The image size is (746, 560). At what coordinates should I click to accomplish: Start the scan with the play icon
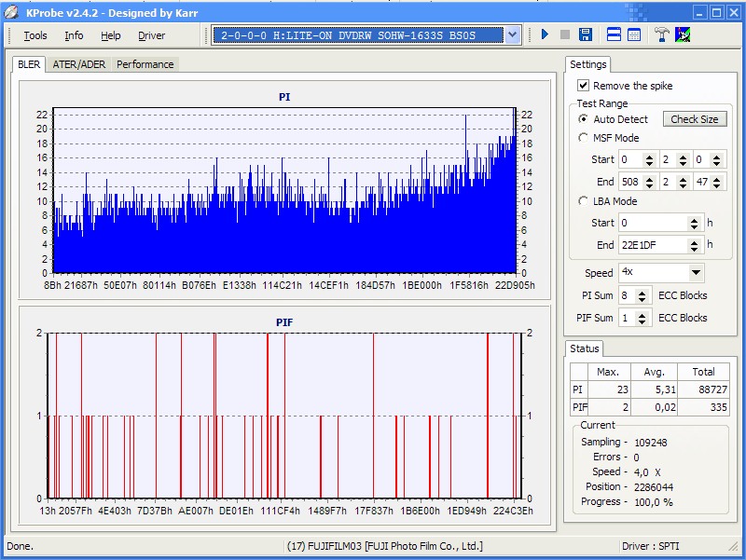pyautogui.click(x=546, y=35)
